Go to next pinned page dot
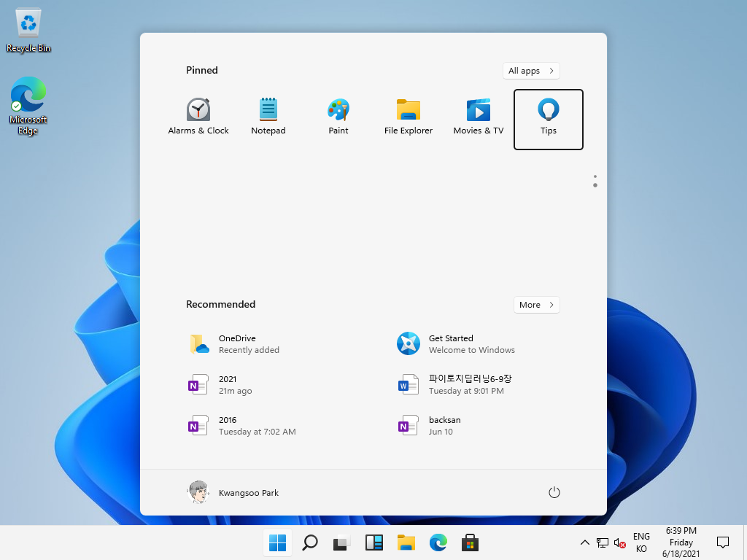 point(595,185)
